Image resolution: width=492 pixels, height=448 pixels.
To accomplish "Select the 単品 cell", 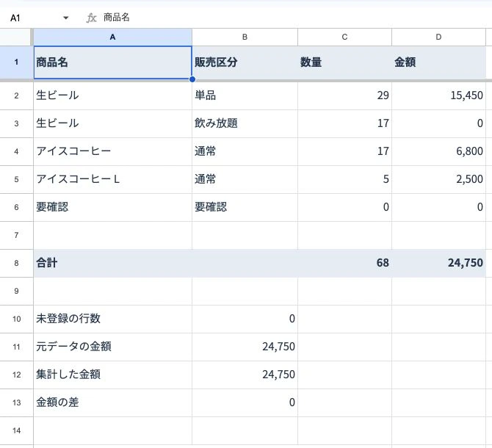I will 245,95.
